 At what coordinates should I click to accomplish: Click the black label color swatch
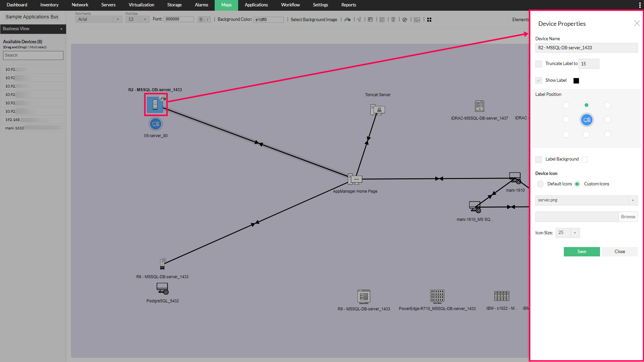(576, 81)
